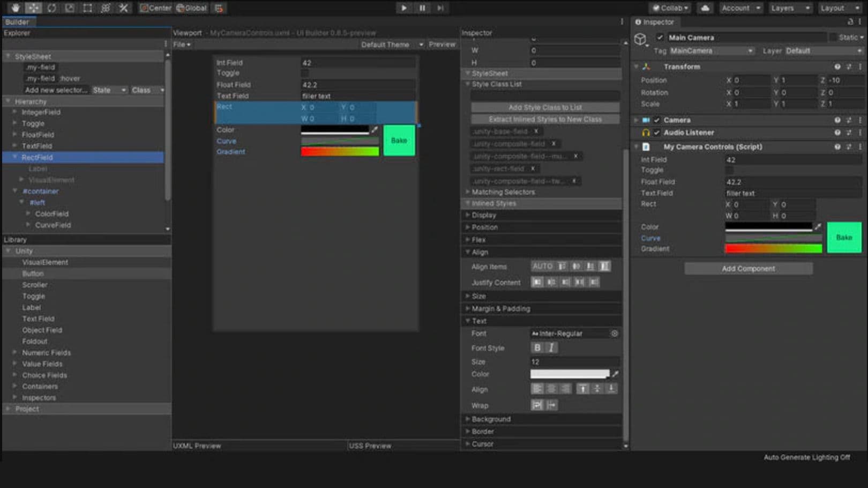Select the Rotate tool
Viewport: 868px width, 488px height.
pos(51,8)
